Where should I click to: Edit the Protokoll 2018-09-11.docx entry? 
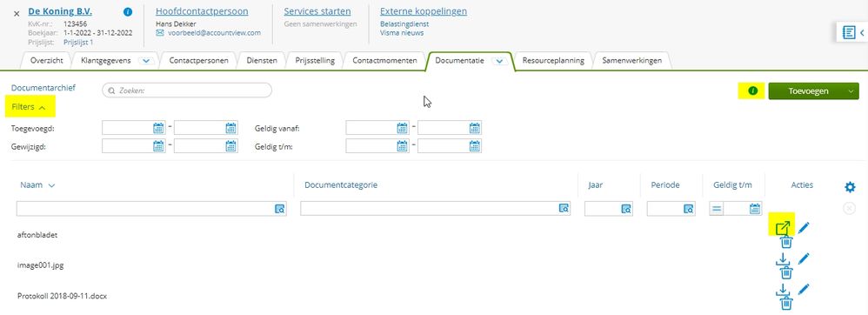tap(804, 289)
